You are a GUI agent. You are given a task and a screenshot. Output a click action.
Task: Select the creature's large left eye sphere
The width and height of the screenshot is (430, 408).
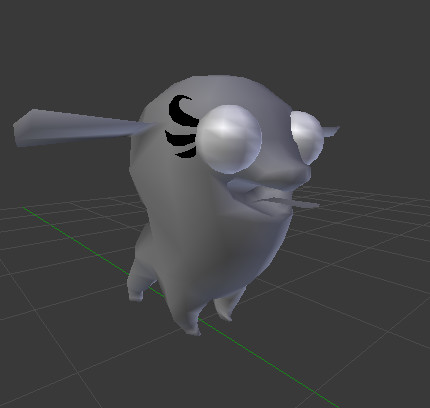coord(229,139)
